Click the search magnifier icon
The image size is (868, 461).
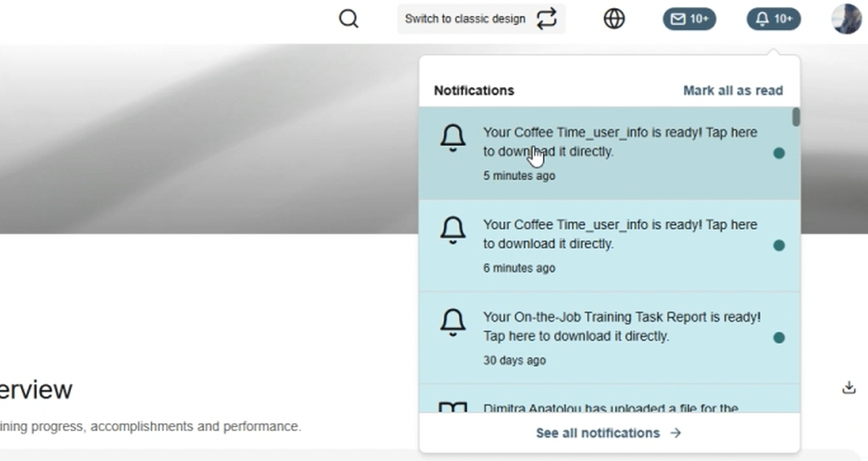348,19
